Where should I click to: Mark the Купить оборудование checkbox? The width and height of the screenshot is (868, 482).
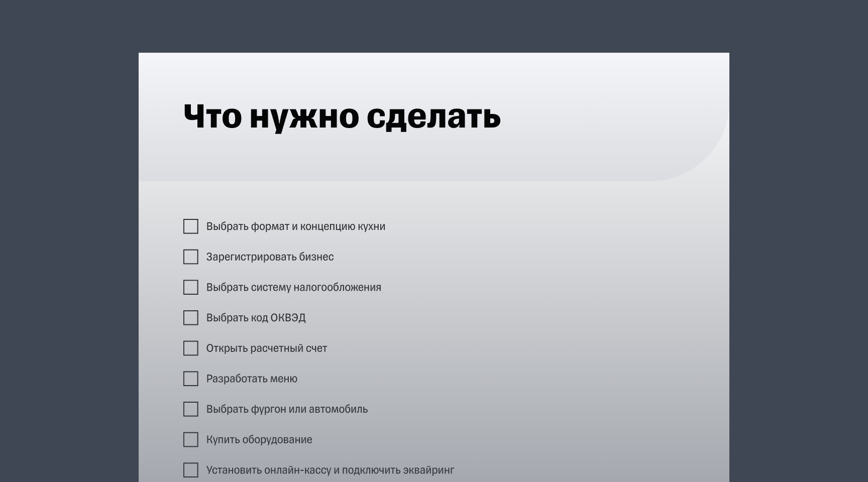point(191,440)
